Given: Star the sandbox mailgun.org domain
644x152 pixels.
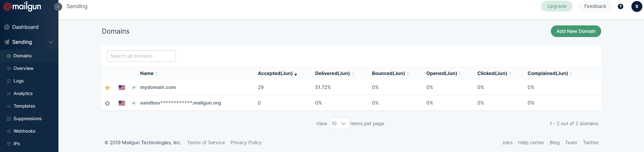Looking at the screenshot, I should pos(107,103).
